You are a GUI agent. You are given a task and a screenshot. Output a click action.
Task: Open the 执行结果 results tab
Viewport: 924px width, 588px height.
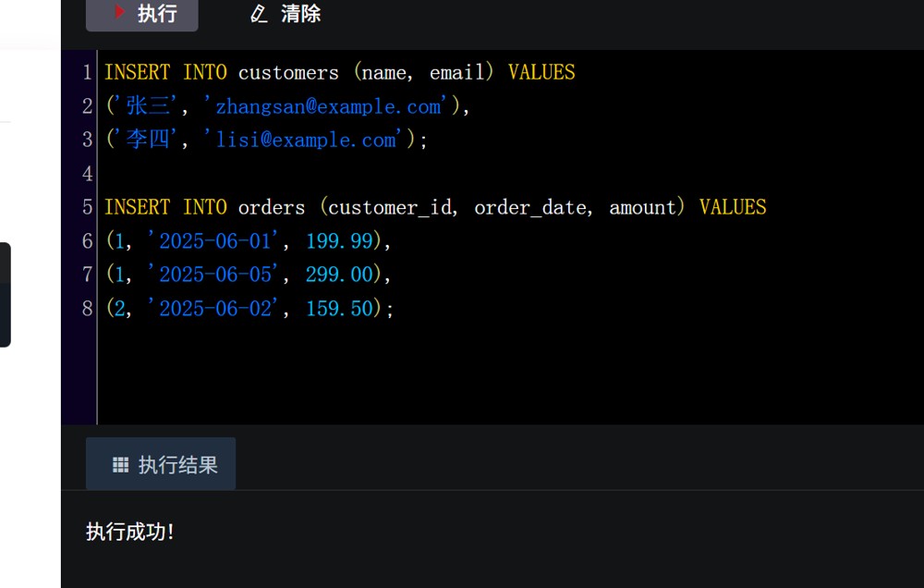[161, 463]
